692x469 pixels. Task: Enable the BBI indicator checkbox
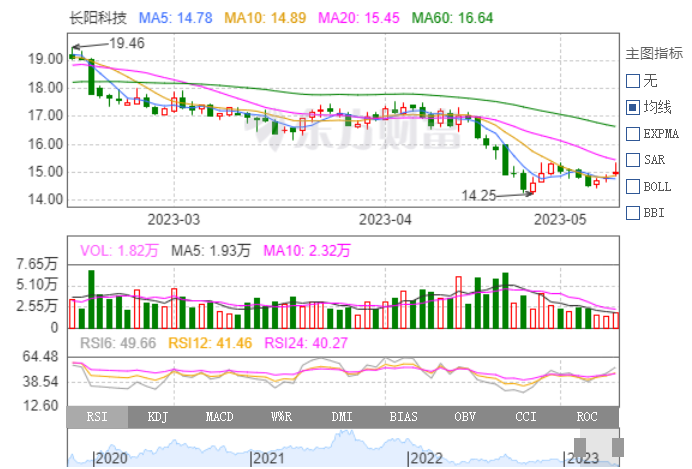(x=632, y=212)
